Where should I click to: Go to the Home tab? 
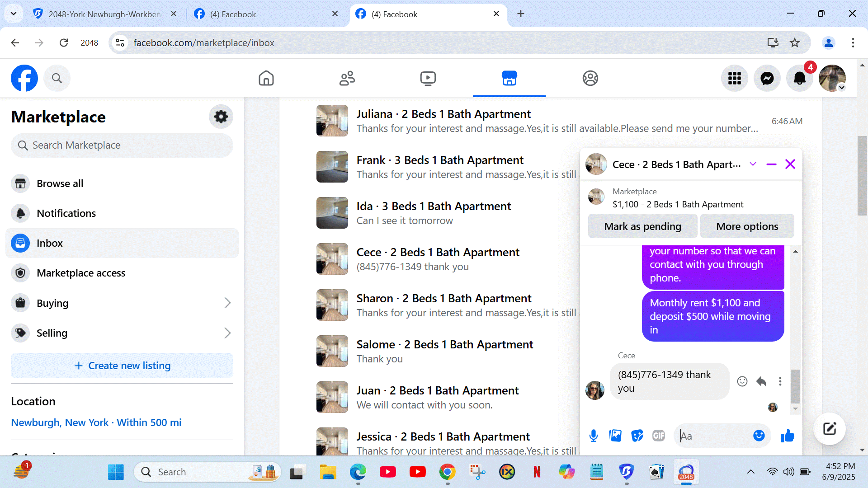tap(266, 78)
